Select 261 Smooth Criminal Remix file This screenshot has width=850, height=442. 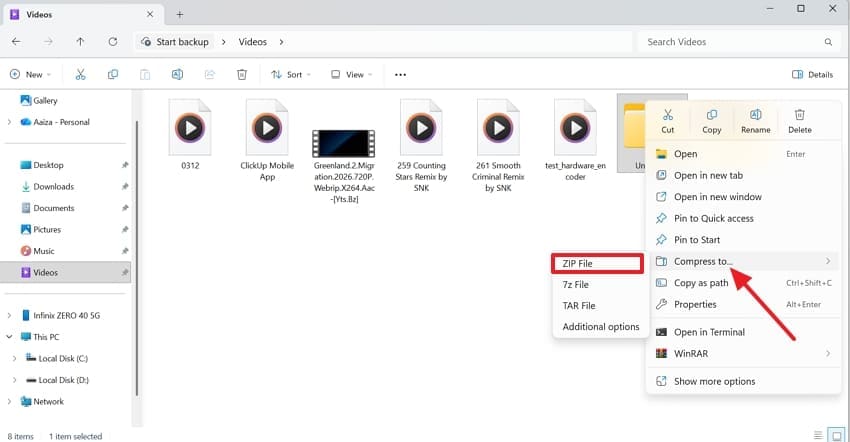498,145
